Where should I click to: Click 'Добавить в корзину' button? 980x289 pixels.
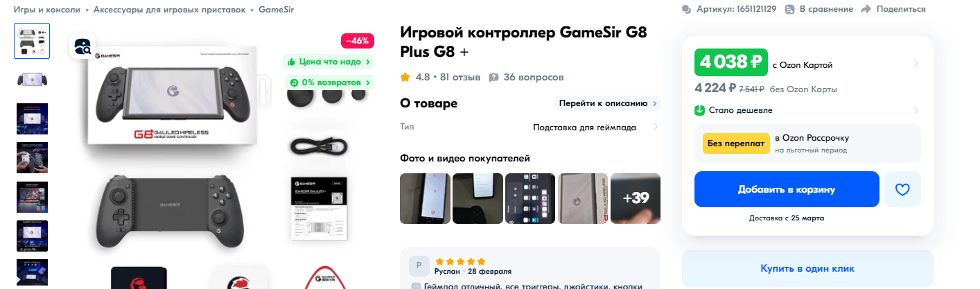(787, 189)
